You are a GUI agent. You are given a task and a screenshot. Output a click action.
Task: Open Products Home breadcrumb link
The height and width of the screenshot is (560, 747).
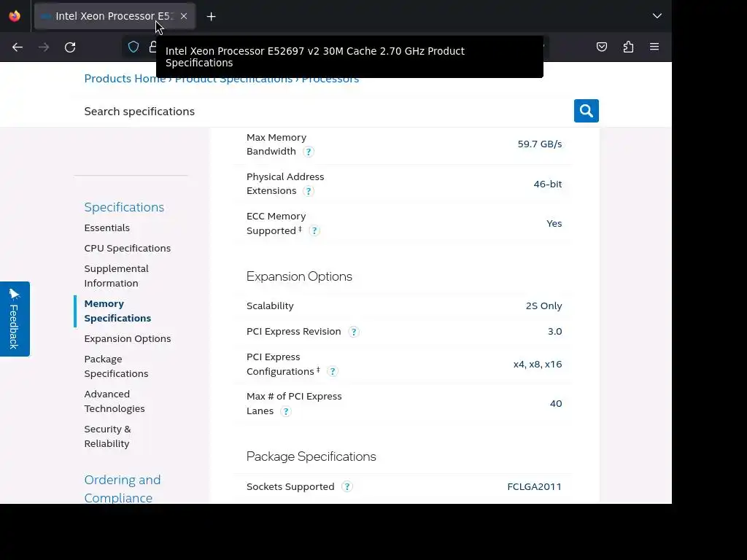pyautogui.click(x=125, y=79)
